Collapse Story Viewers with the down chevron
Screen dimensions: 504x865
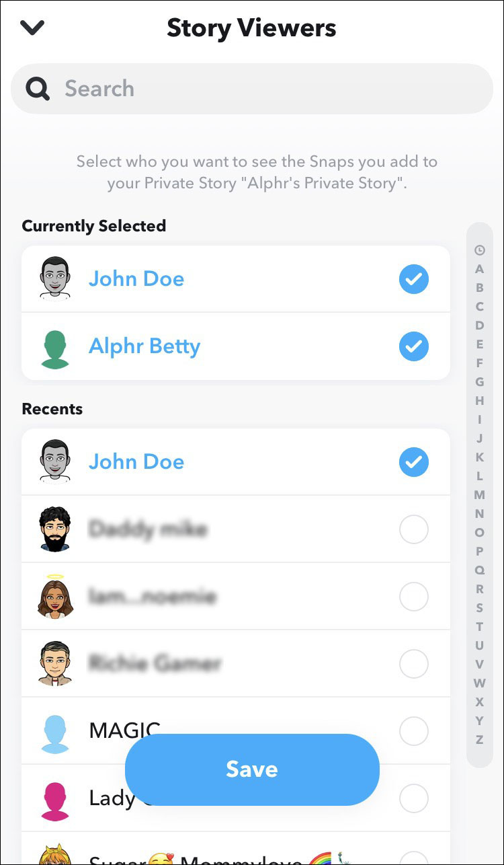point(32,28)
